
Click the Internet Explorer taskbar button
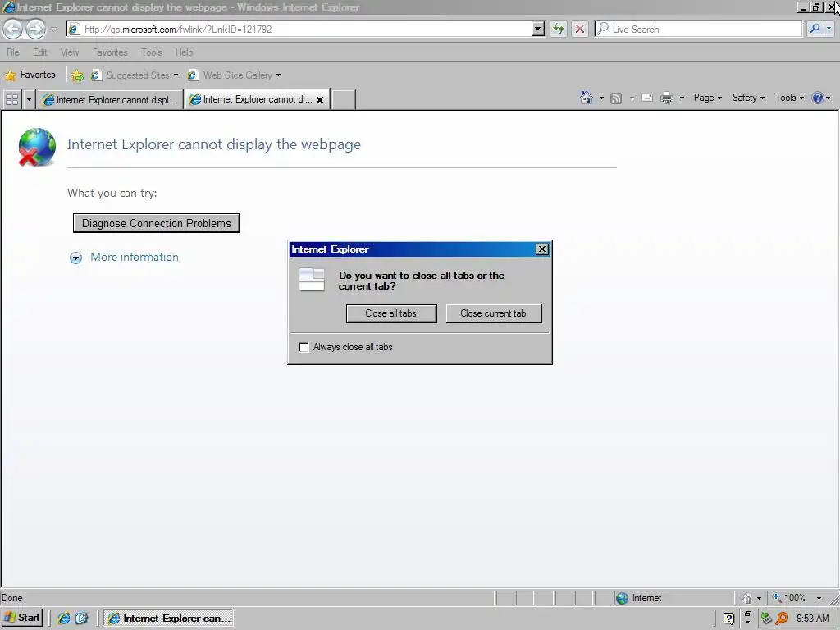pos(168,619)
